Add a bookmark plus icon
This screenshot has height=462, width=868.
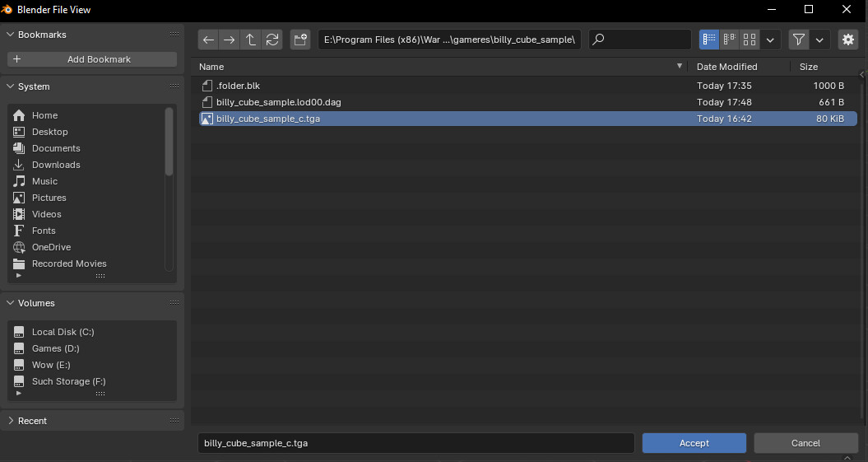click(17, 59)
